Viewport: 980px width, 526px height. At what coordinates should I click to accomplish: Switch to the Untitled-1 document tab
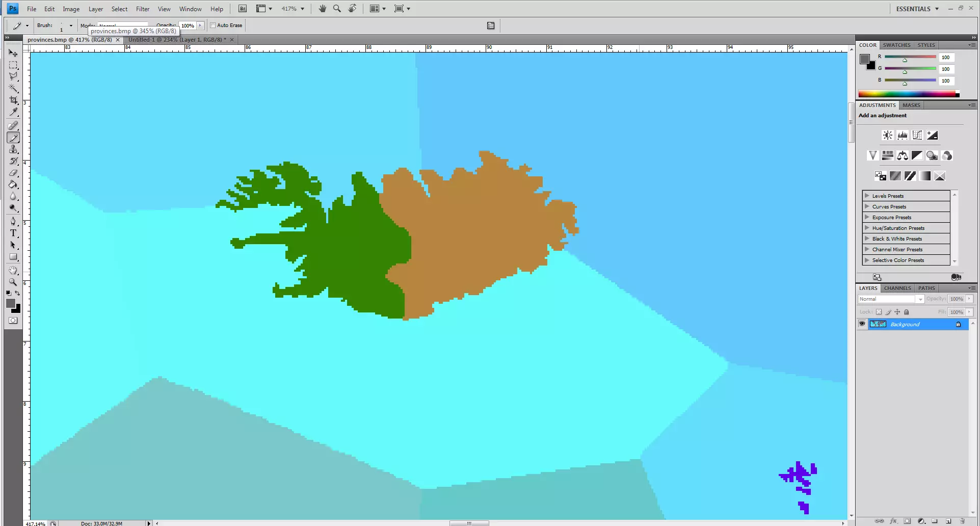[176, 40]
